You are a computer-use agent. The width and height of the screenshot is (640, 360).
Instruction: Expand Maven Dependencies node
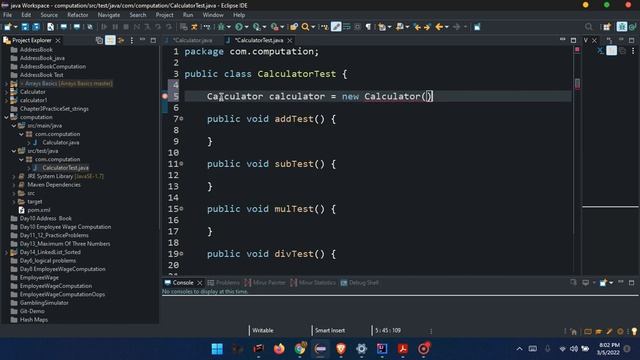(14, 185)
